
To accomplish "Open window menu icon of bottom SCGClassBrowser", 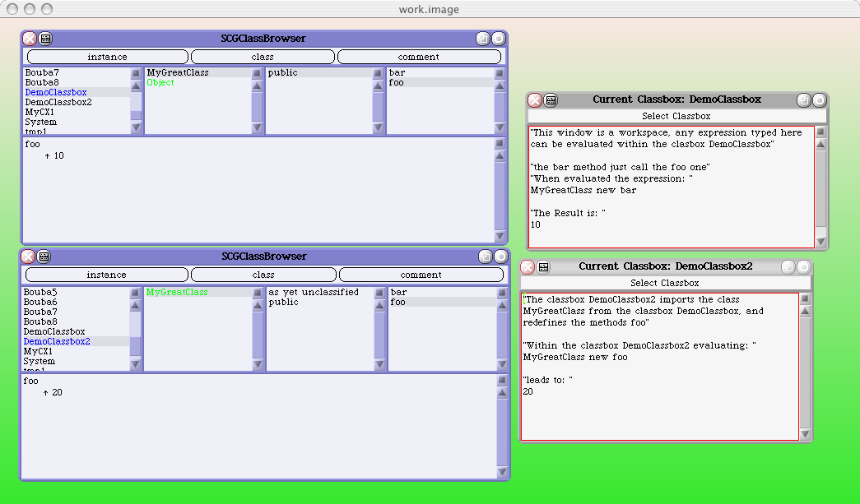I will [44, 257].
